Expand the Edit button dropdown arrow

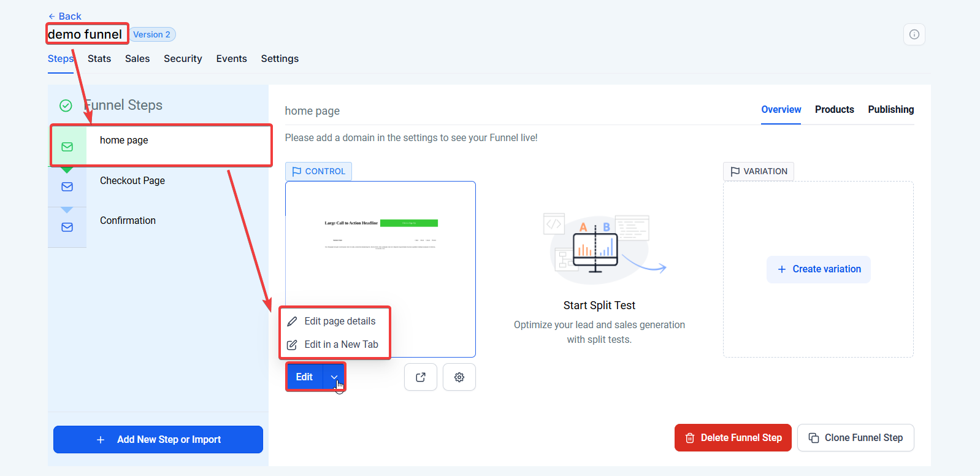(334, 377)
